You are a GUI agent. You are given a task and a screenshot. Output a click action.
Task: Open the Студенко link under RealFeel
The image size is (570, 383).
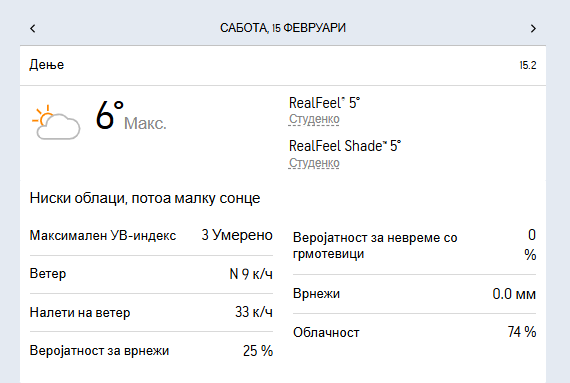314,119
